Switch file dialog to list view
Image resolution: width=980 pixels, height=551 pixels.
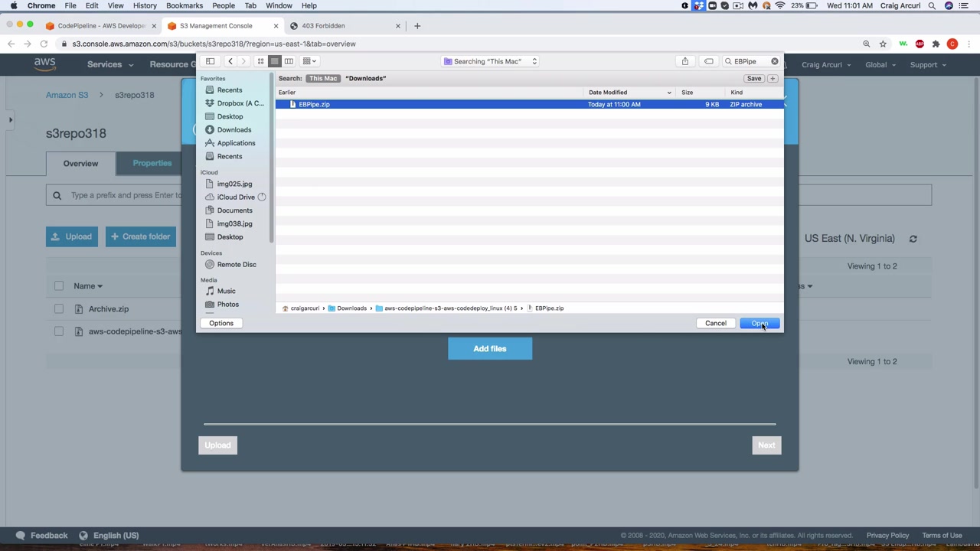click(275, 61)
